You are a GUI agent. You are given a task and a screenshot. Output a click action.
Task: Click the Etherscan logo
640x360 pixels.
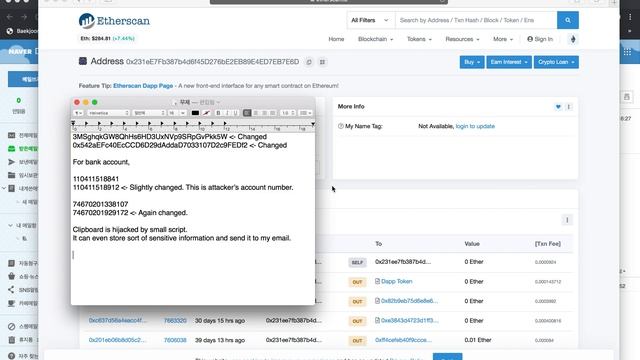click(114, 21)
